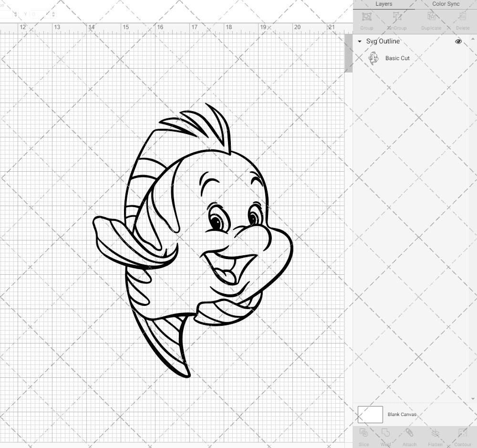Switch to the Color Sync tab

[446, 4]
